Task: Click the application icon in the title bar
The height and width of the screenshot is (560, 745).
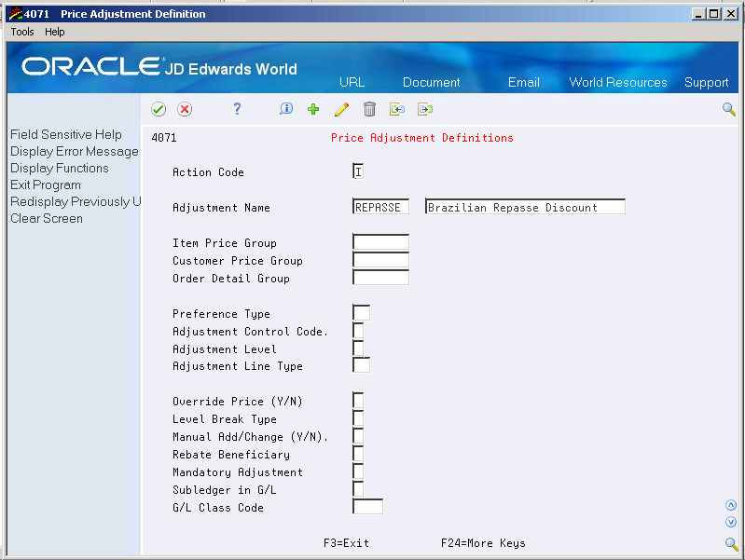Action: click(x=15, y=14)
